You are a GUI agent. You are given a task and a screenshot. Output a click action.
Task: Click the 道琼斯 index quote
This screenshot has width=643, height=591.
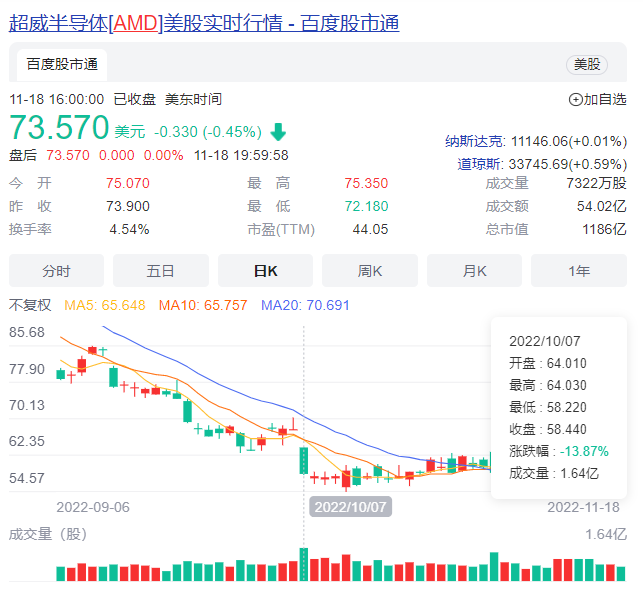click(x=542, y=164)
